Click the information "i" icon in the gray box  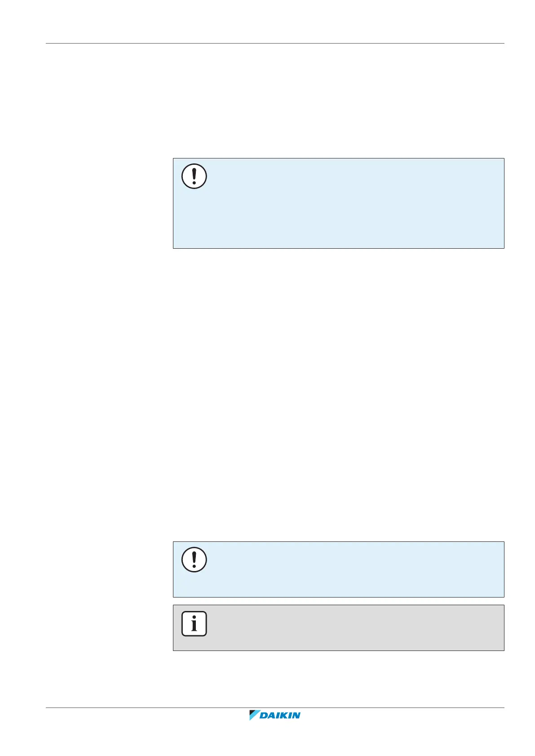coord(194,624)
